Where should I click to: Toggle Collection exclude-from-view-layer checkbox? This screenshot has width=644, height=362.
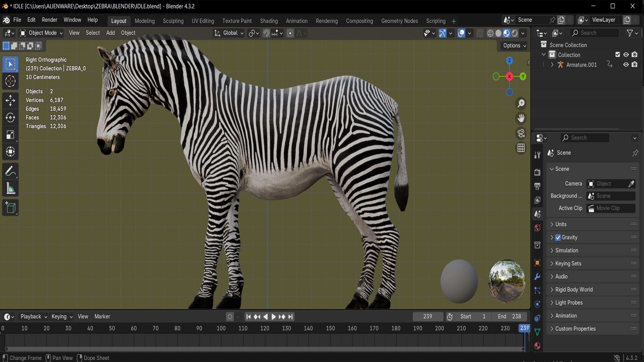618,55
